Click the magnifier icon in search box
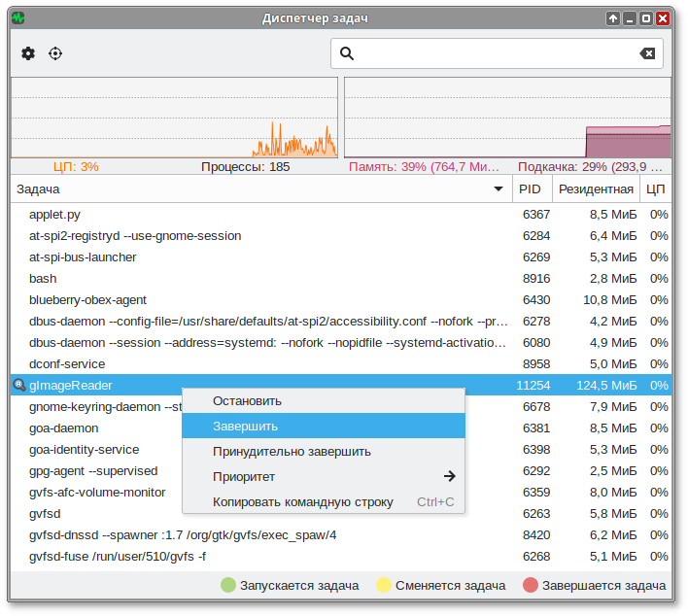The height and width of the screenshot is (616, 688). [x=347, y=53]
